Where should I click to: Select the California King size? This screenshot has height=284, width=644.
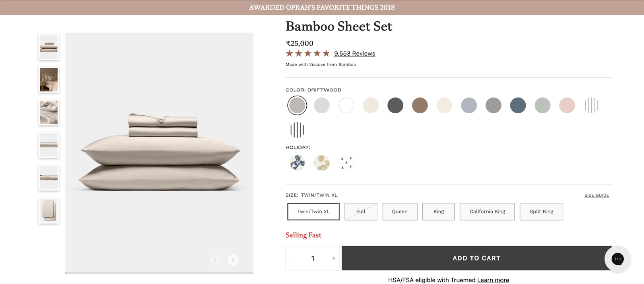click(487, 211)
